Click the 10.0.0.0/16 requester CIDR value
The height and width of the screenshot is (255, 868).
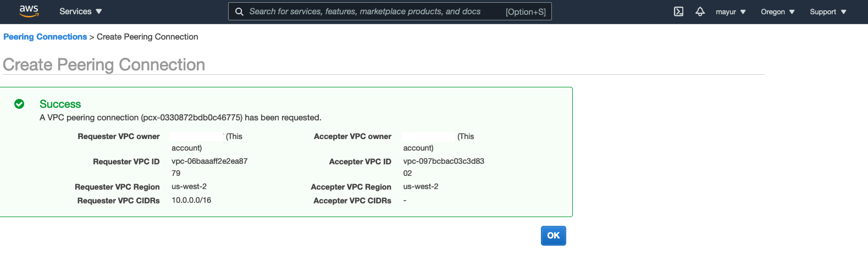[x=191, y=200]
